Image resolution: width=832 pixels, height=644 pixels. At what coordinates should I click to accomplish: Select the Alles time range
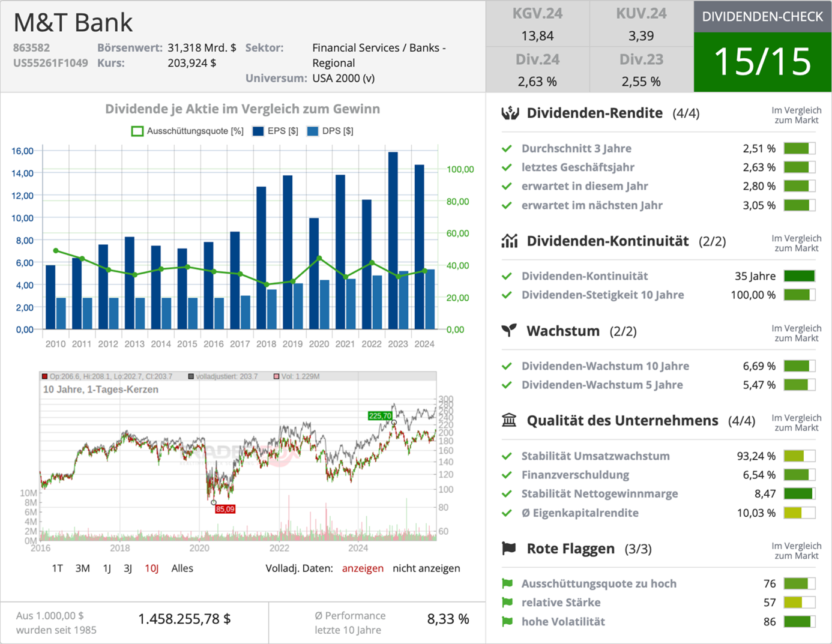pyautogui.click(x=182, y=568)
